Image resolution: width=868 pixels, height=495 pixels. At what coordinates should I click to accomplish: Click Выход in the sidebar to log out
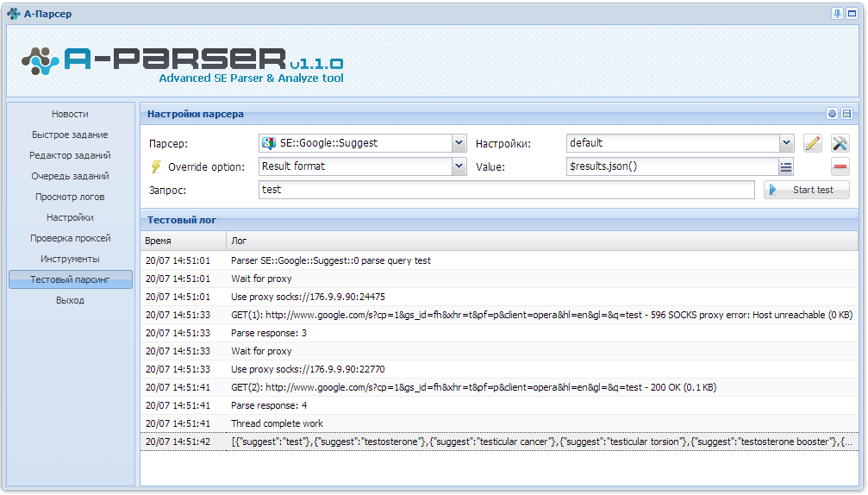click(x=71, y=300)
